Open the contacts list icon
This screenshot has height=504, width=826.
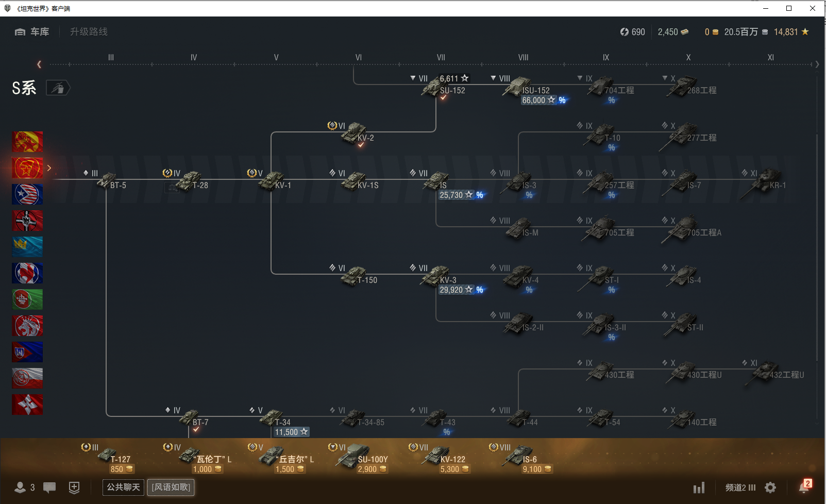[20, 488]
